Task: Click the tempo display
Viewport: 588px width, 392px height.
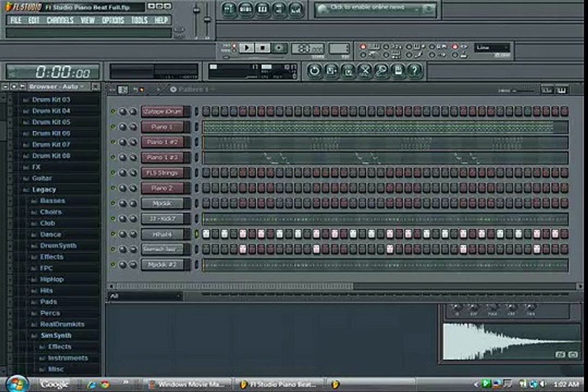Action: point(307,48)
